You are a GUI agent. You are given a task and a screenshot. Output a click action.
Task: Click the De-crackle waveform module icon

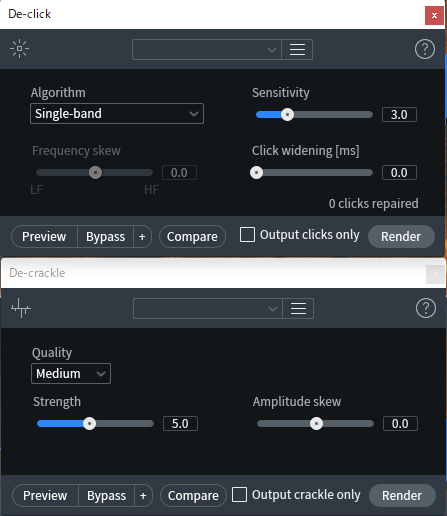point(21,308)
